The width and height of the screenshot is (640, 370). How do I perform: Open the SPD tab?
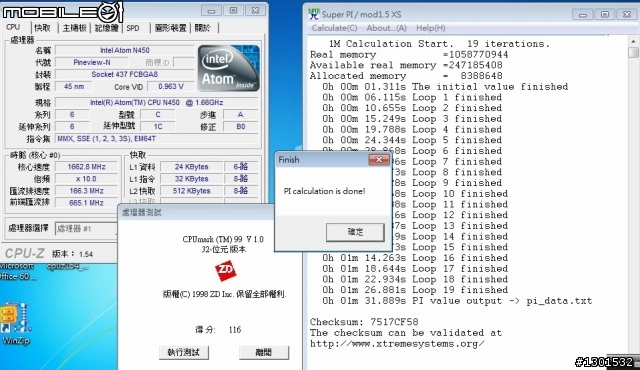tap(133, 28)
